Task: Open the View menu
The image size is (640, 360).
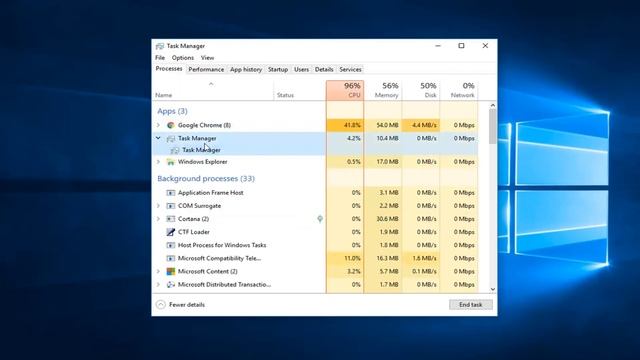Action: tap(207, 58)
